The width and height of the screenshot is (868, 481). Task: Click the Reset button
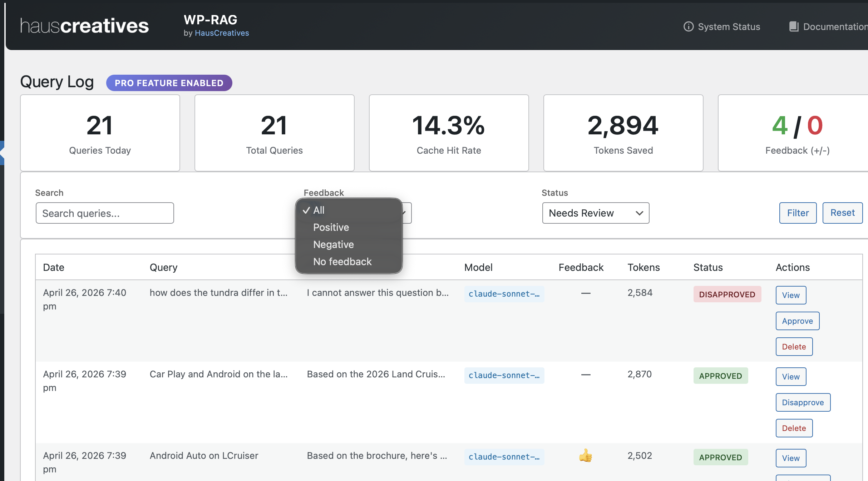(x=843, y=213)
